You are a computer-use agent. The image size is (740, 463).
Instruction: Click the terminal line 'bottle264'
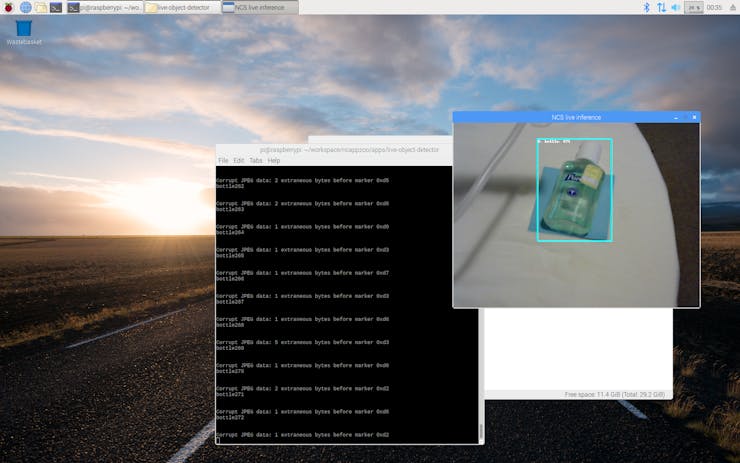230,232
